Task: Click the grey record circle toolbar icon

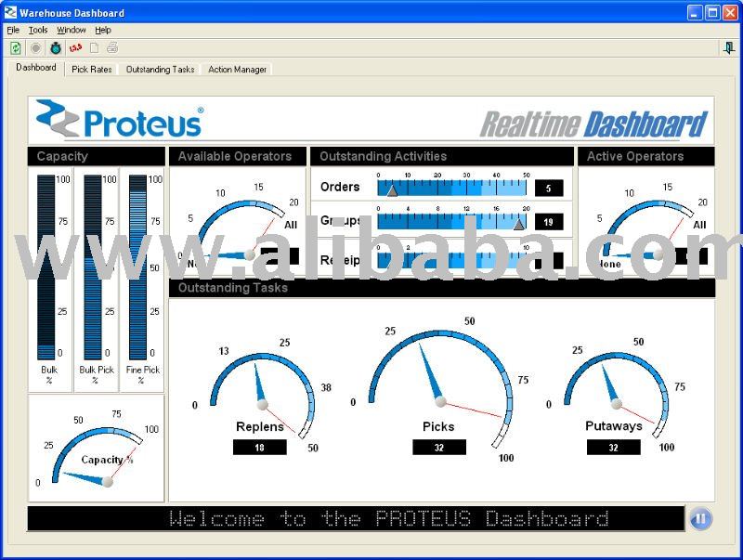Action: (x=35, y=48)
